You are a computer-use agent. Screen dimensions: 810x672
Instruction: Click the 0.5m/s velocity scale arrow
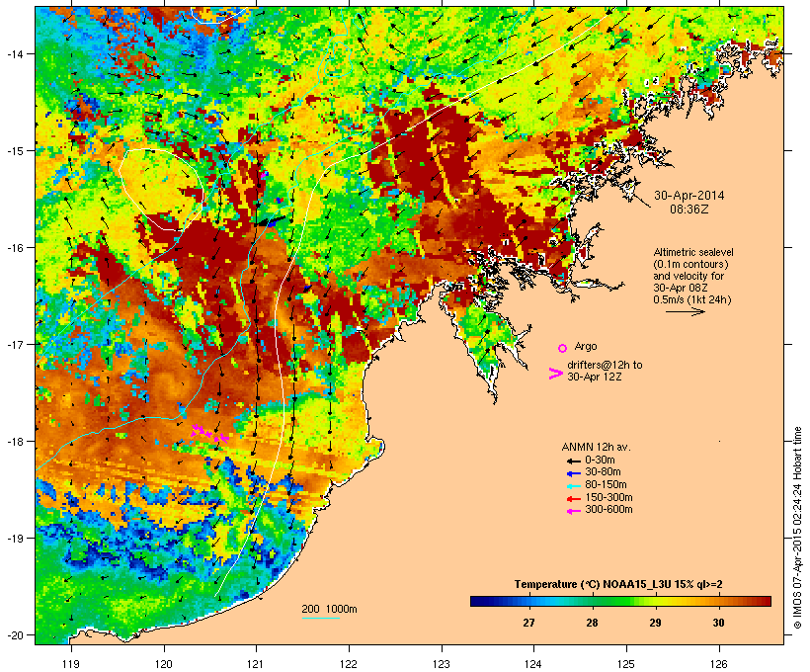click(685, 311)
